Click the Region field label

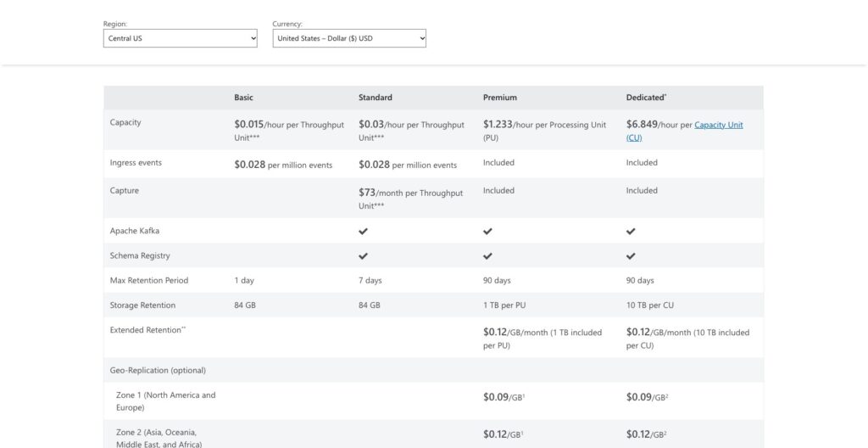pyautogui.click(x=115, y=24)
